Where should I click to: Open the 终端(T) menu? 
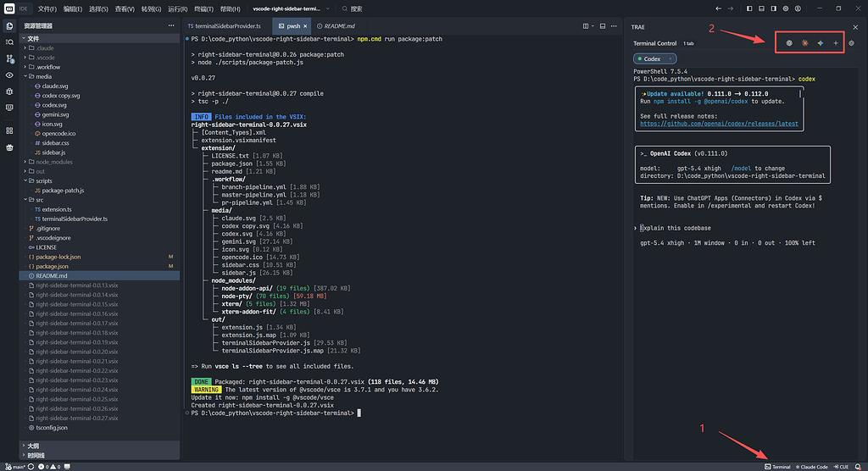pos(203,8)
